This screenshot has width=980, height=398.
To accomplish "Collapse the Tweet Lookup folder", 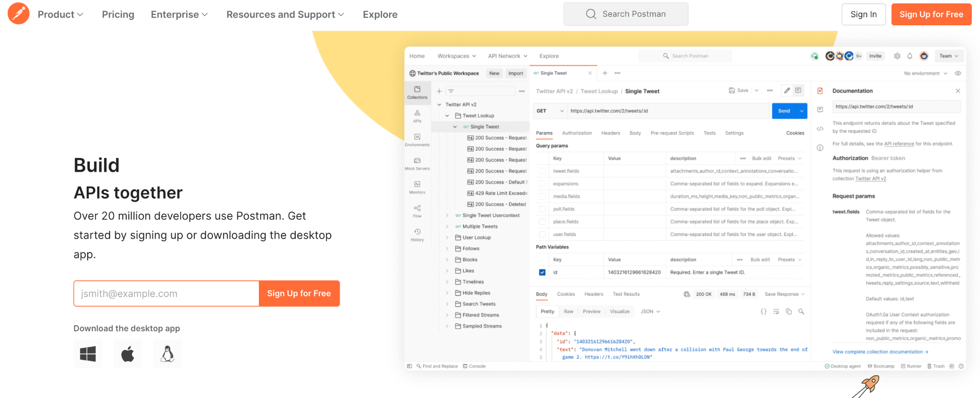I will (x=447, y=116).
